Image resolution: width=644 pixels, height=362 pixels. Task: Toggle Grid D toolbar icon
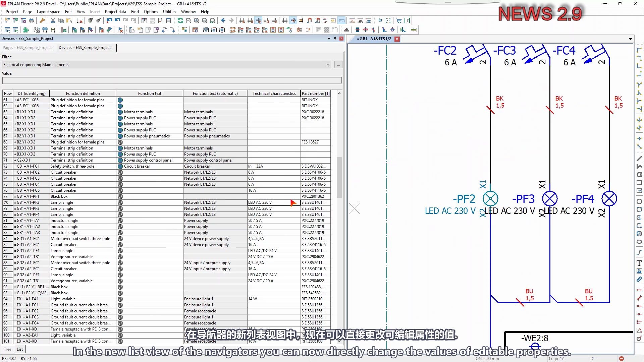tap(266, 20)
